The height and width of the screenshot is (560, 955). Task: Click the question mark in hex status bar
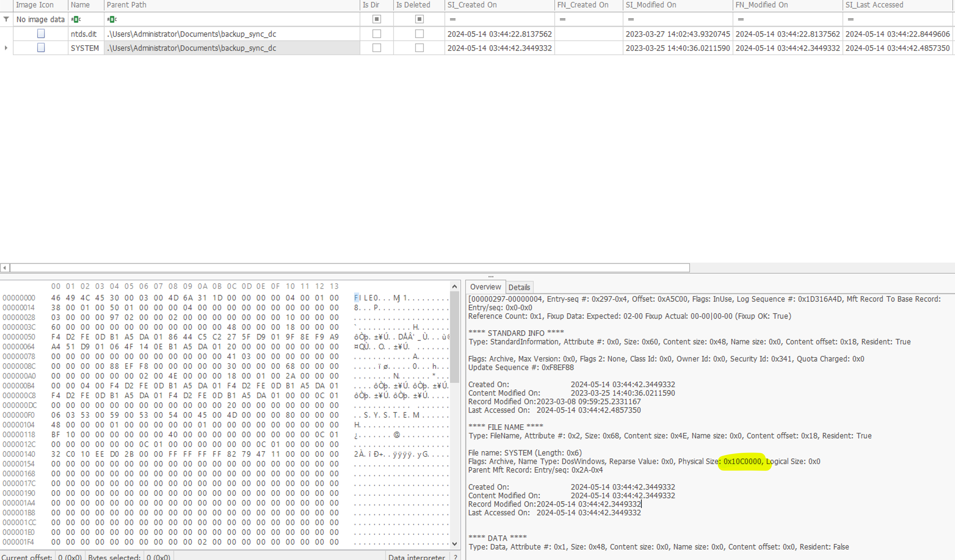pyautogui.click(x=455, y=557)
